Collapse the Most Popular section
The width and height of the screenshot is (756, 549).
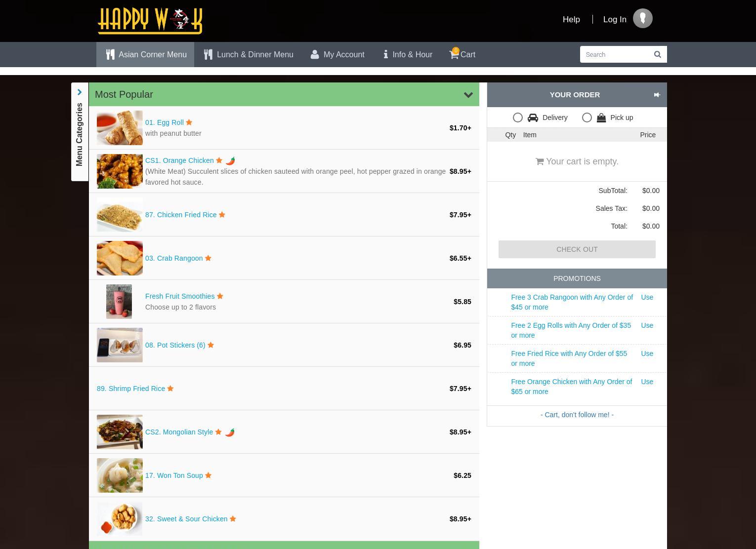(x=468, y=95)
